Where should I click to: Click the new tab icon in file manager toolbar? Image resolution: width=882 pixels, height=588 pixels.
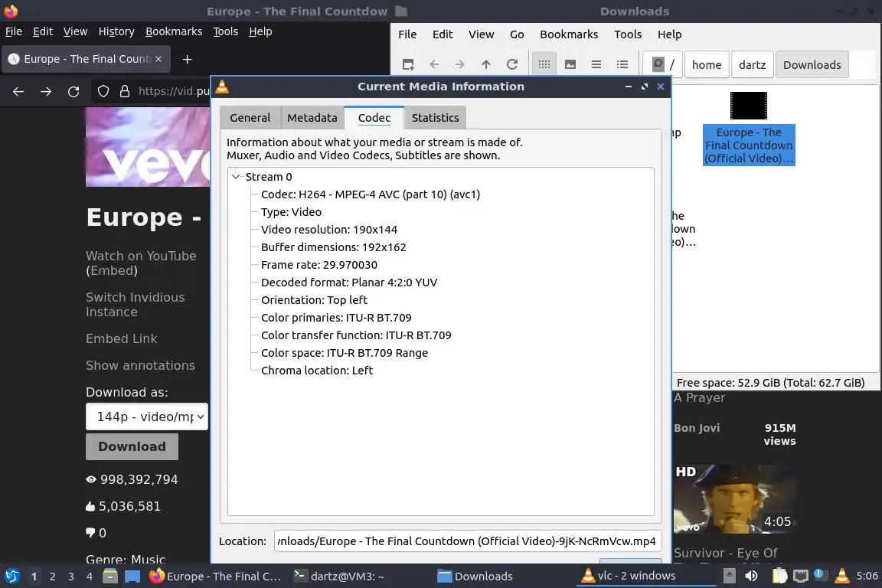(408, 64)
